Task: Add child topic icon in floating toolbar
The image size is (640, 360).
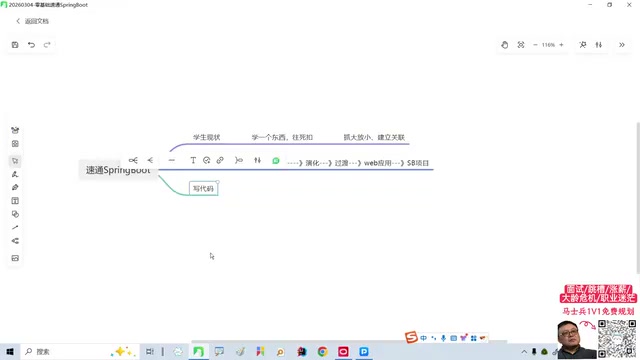Action: (133, 160)
